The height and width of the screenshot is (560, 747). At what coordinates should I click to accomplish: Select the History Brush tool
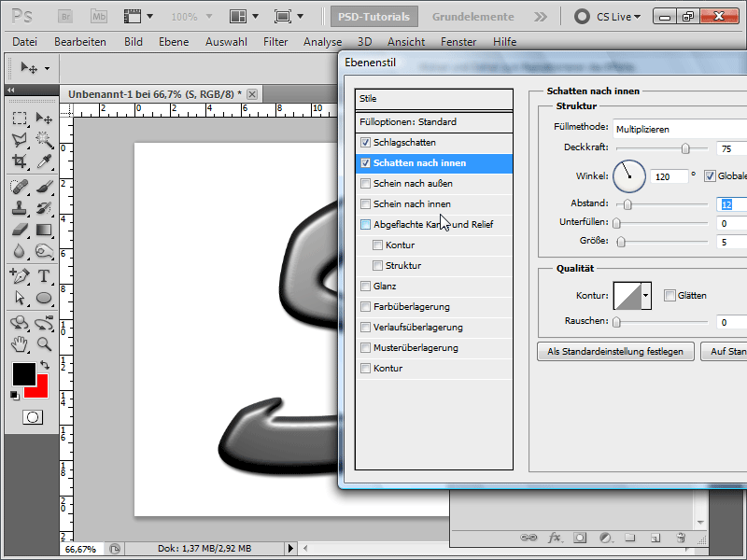[44, 208]
